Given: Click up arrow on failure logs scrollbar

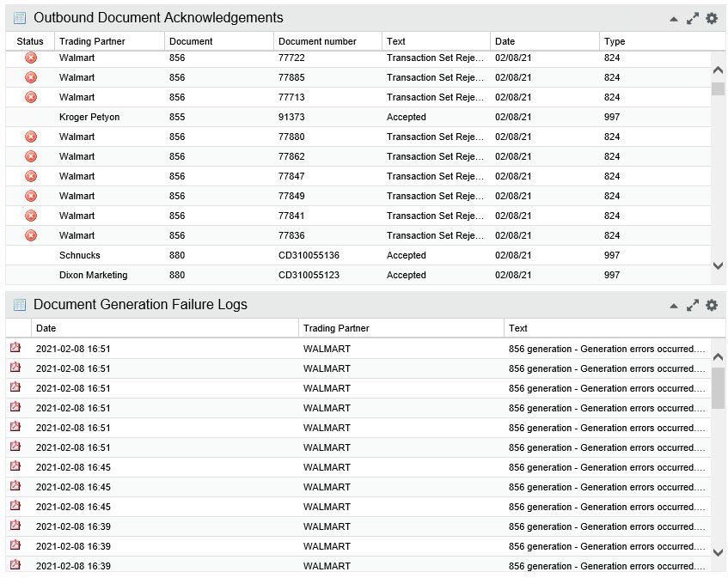Looking at the screenshot, I should [718, 356].
